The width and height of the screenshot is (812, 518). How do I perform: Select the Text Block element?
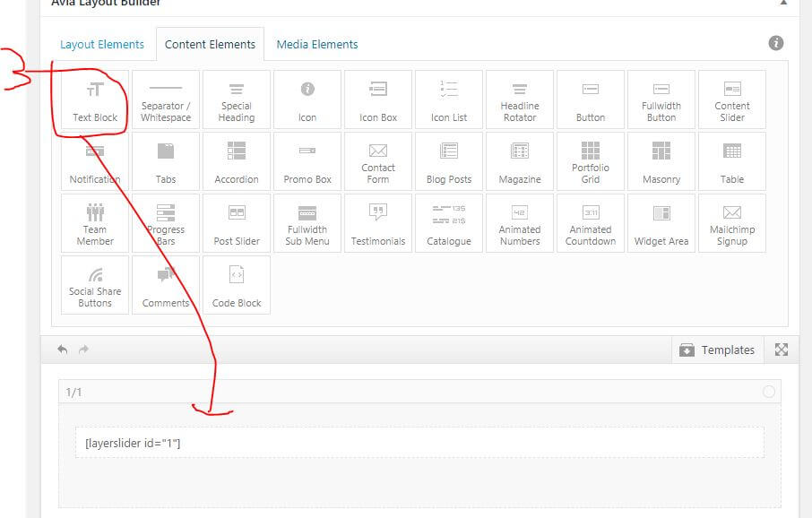95,101
